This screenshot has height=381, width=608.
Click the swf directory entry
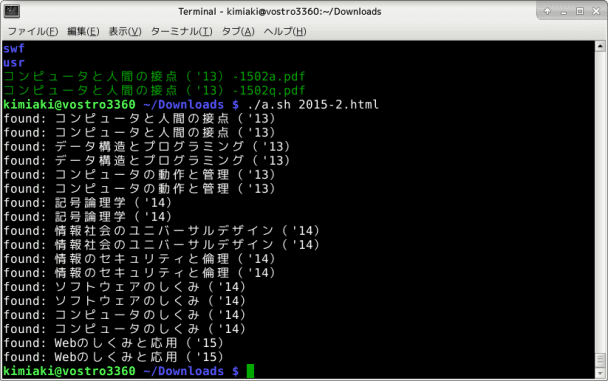pyautogui.click(x=14, y=48)
